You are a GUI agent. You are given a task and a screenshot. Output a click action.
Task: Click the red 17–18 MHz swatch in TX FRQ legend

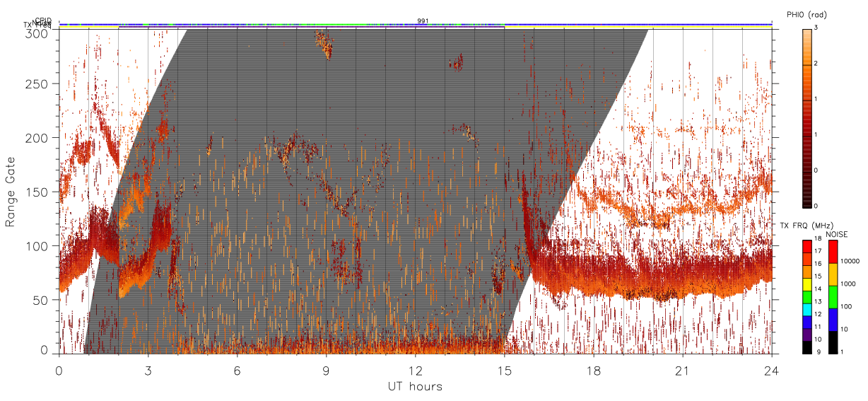[x=807, y=246]
